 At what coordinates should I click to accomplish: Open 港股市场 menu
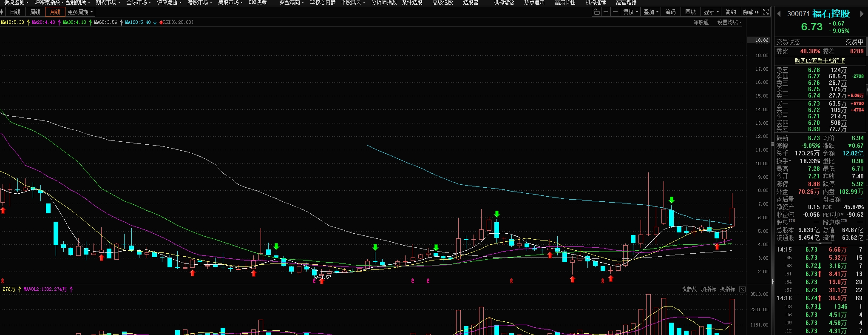(200, 3)
